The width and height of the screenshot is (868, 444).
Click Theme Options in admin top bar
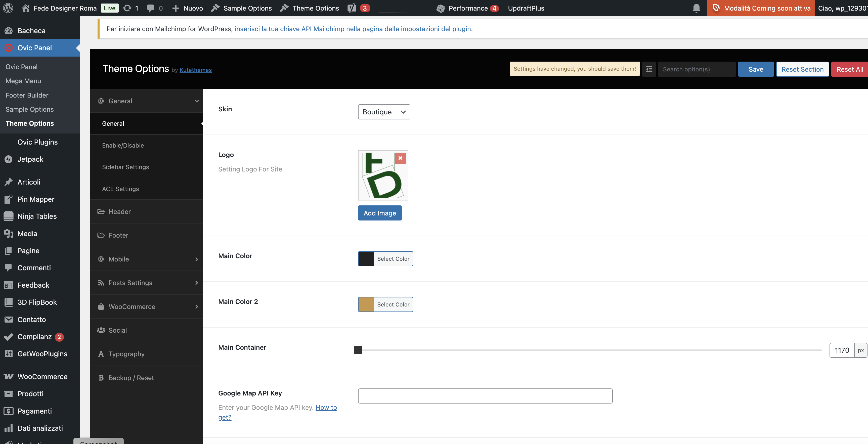click(310, 8)
